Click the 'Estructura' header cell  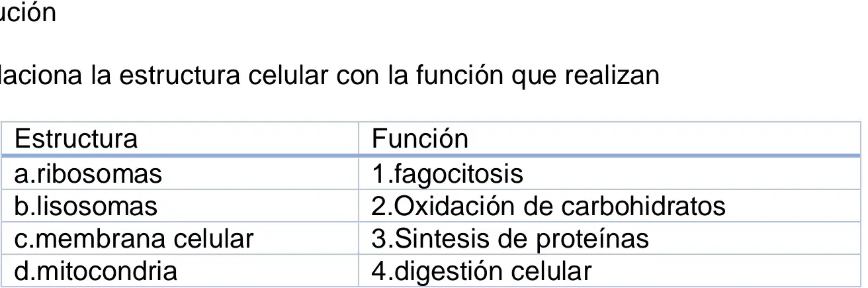click(x=183, y=138)
